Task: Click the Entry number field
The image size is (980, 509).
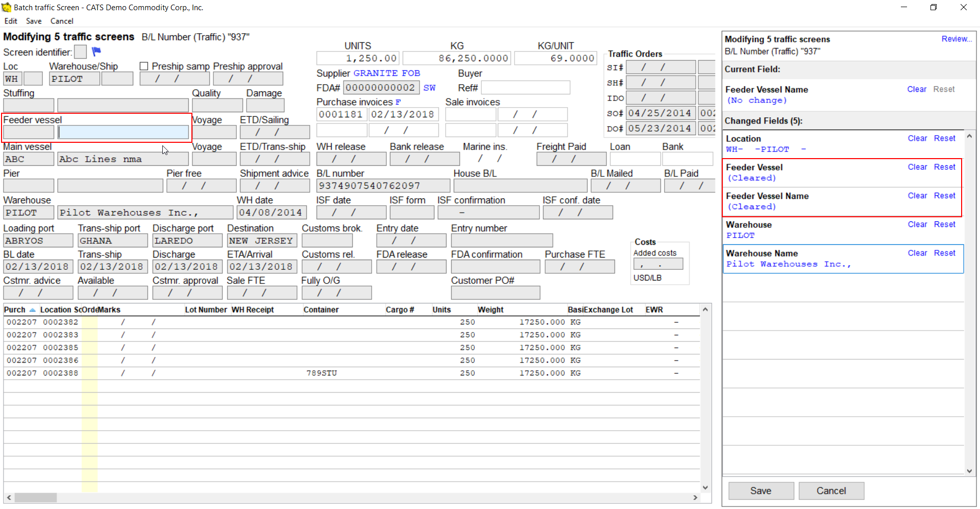Action: point(502,240)
